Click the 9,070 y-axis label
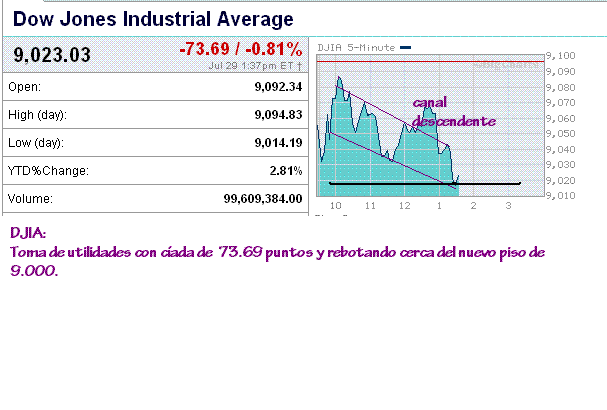The height and width of the screenshot is (410, 607). click(x=561, y=103)
